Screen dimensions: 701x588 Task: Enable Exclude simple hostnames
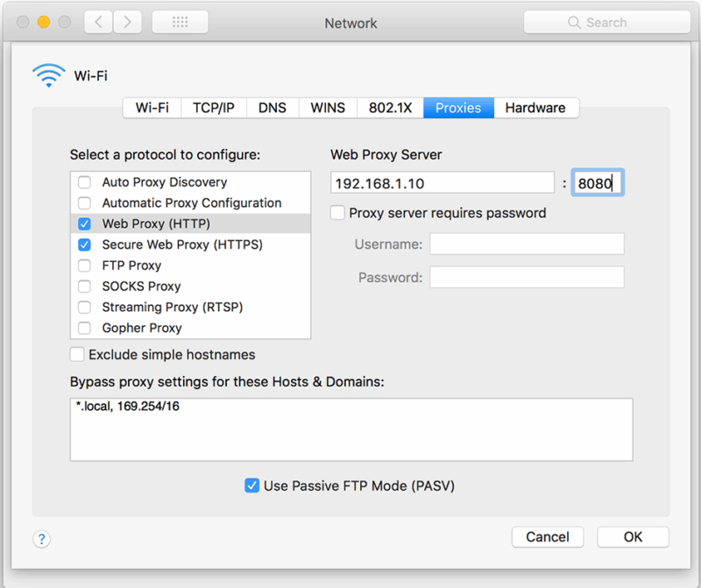(76, 355)
